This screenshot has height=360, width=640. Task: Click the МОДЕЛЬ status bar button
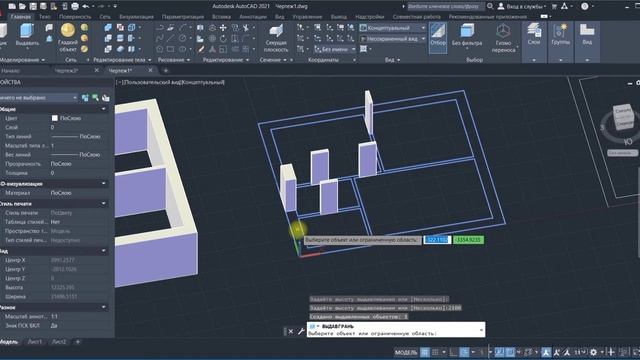point(406,352)
